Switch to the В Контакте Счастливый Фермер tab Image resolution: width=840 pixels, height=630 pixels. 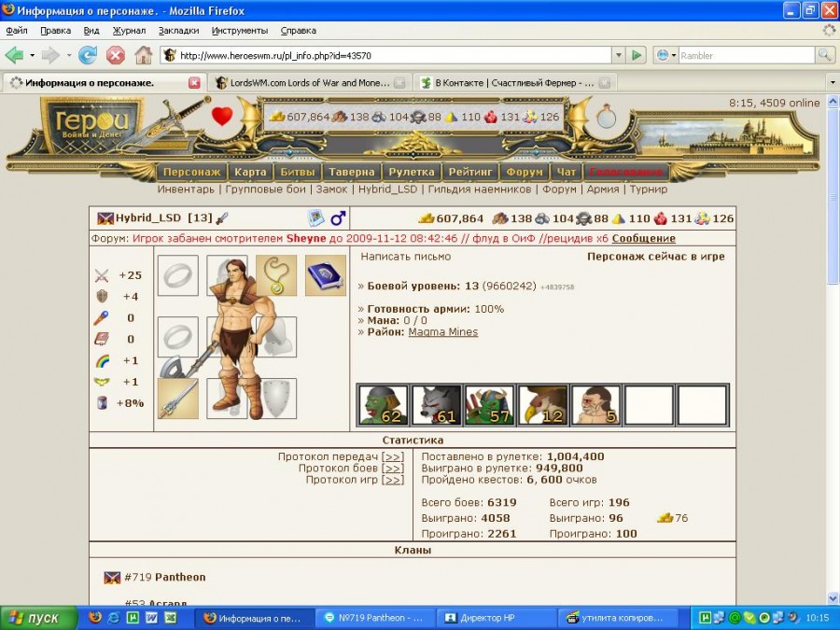(x=515, y=83)
